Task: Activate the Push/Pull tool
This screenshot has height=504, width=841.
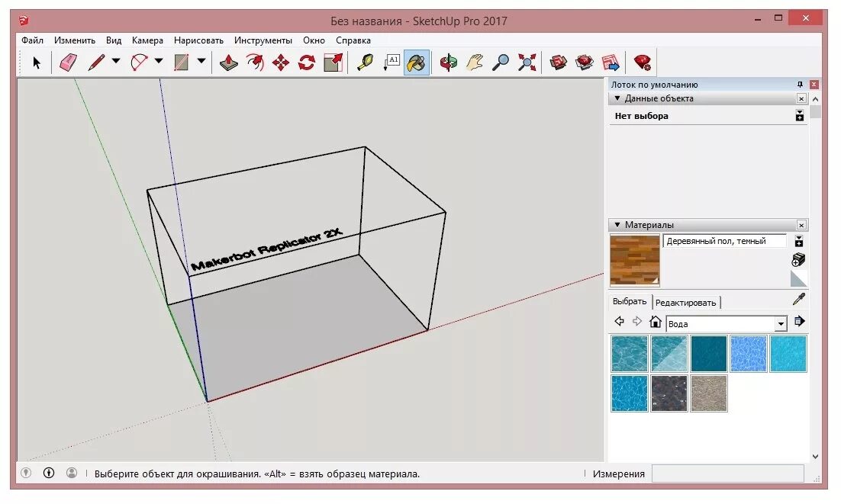Action: 227,61
